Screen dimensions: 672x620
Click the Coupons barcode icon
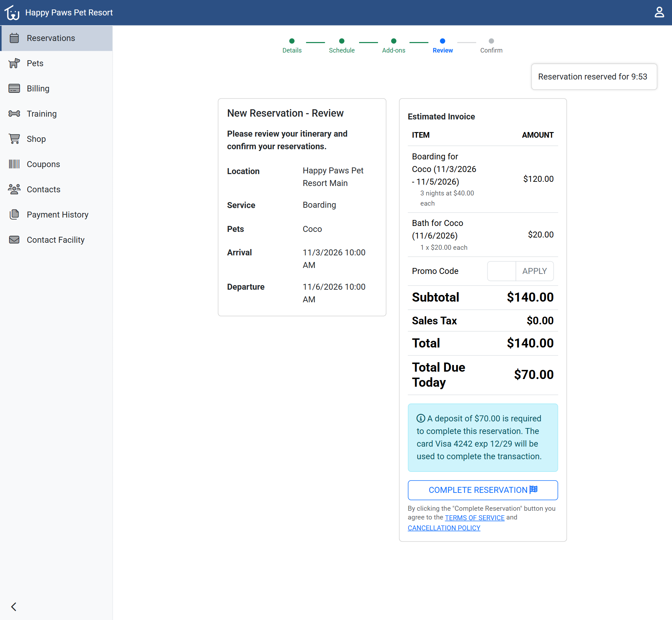coord(14,164)
